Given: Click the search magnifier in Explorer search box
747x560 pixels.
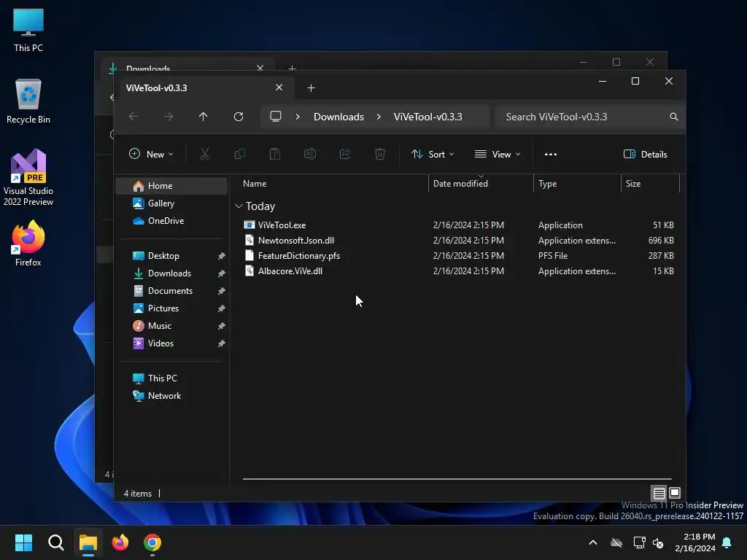Looking at the screenshot, I should [x=673, y=117].
